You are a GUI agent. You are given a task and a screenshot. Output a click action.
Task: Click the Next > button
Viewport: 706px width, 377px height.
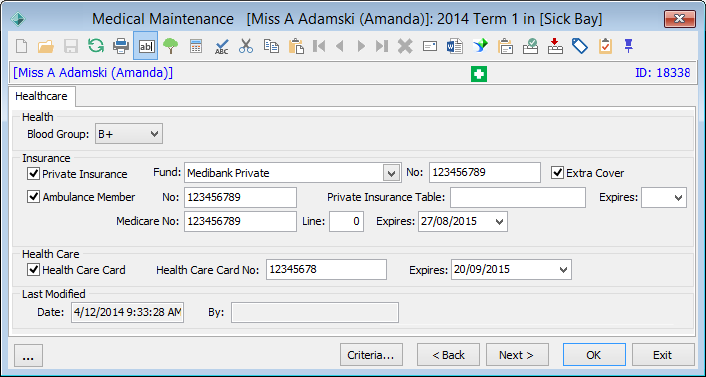pos(517,355)
